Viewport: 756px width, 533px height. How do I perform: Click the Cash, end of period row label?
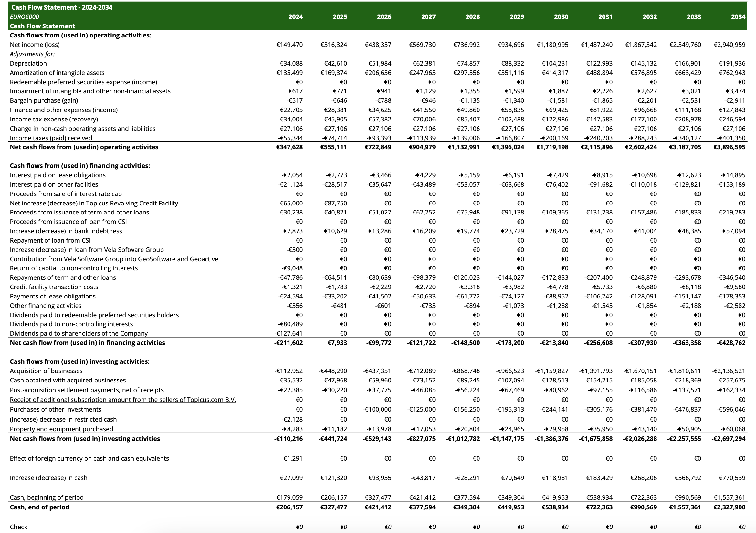click(39, 507)
